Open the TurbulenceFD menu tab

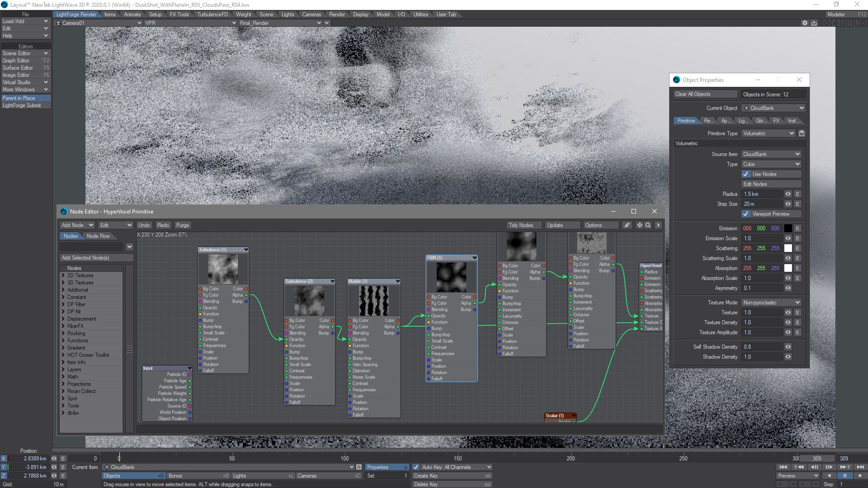pyautogui.click(x=212, y=14)
